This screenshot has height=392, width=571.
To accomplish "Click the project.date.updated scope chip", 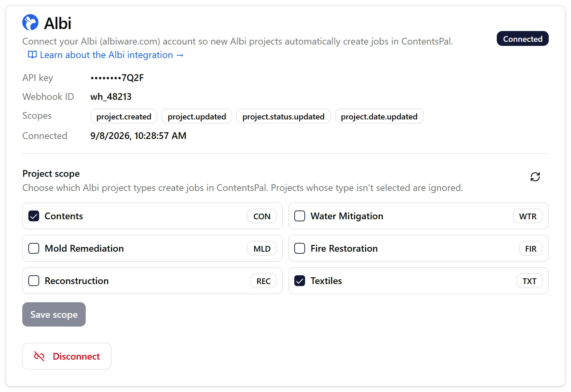I will pyautogui.click(x=379, y=116).
